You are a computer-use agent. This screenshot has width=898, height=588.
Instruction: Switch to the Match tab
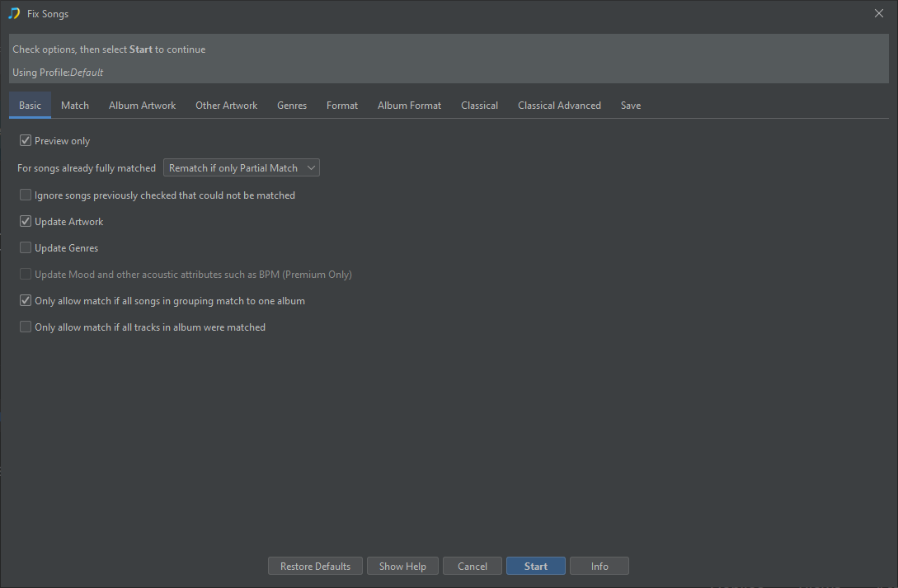(x=75, y=106)
